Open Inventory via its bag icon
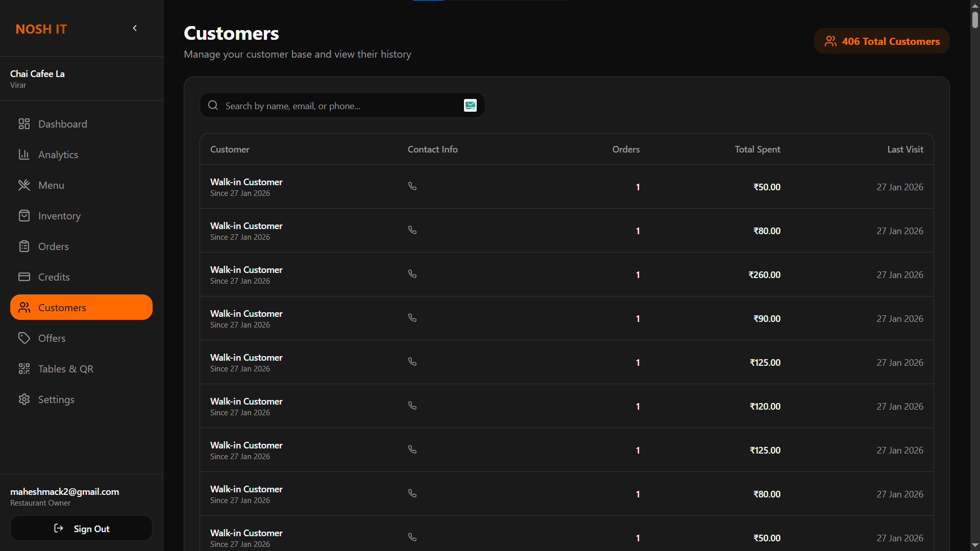Image resolution: width=980 pixels, height=551 pixels. pos(24,215)
